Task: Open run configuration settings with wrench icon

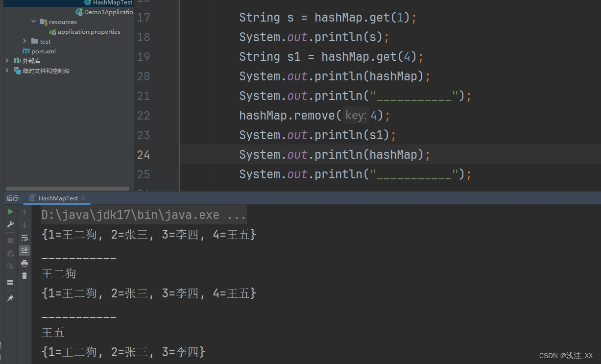Action: (10, 224)
